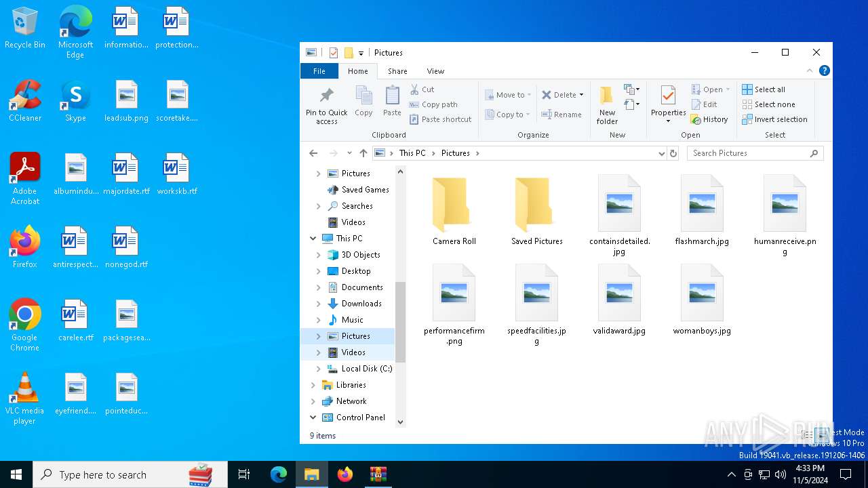The image size is (868, 488).
Task: Select Adobe Acrobat desktop icon
Action: pos(25,179)
